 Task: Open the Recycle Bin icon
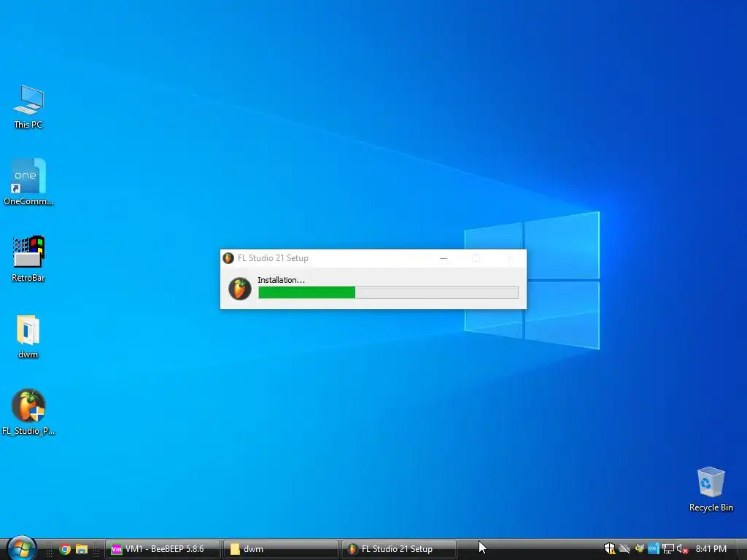711,489
